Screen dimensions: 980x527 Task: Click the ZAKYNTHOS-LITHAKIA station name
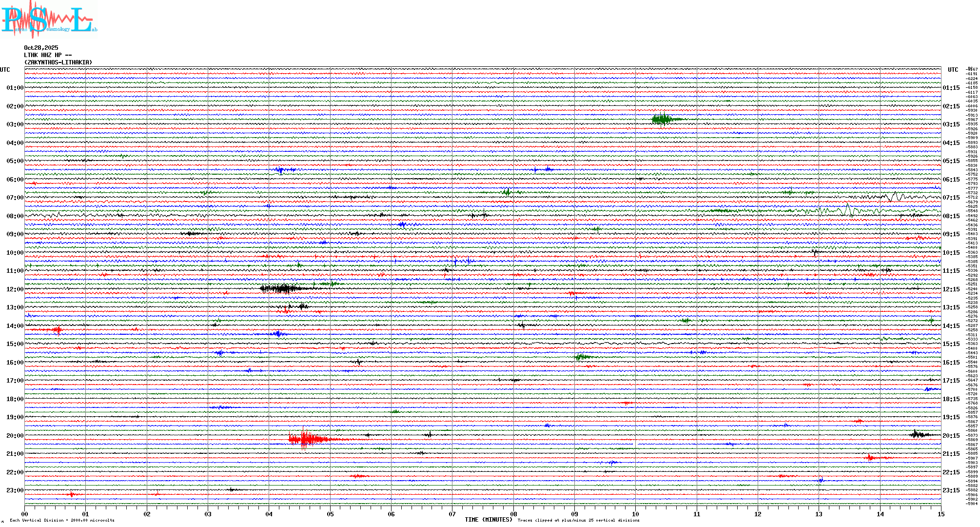point(58,62)
